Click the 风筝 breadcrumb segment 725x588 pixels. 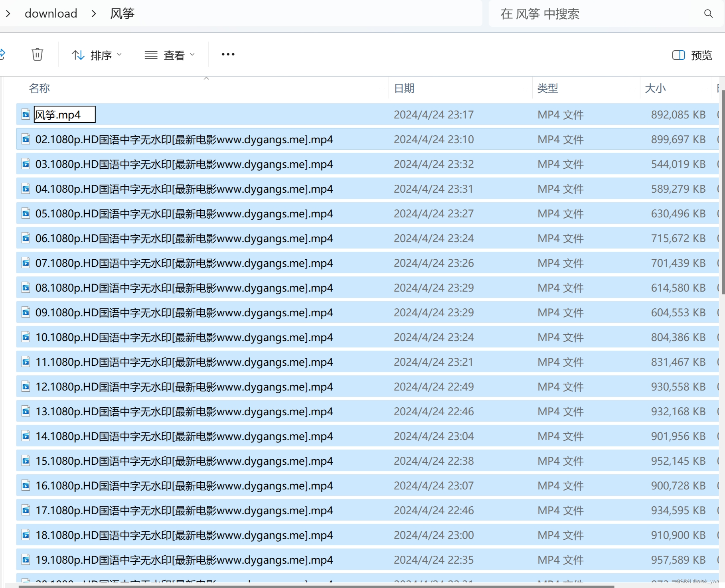[122, 14]
